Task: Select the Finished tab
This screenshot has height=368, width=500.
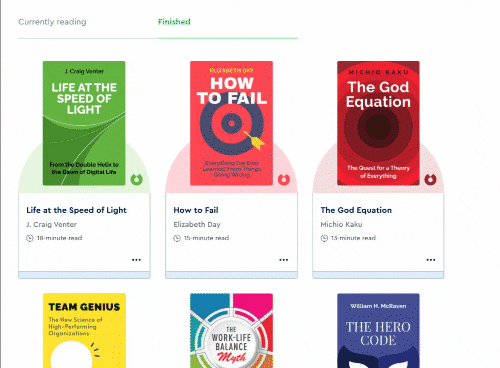Action: (174, 22)
